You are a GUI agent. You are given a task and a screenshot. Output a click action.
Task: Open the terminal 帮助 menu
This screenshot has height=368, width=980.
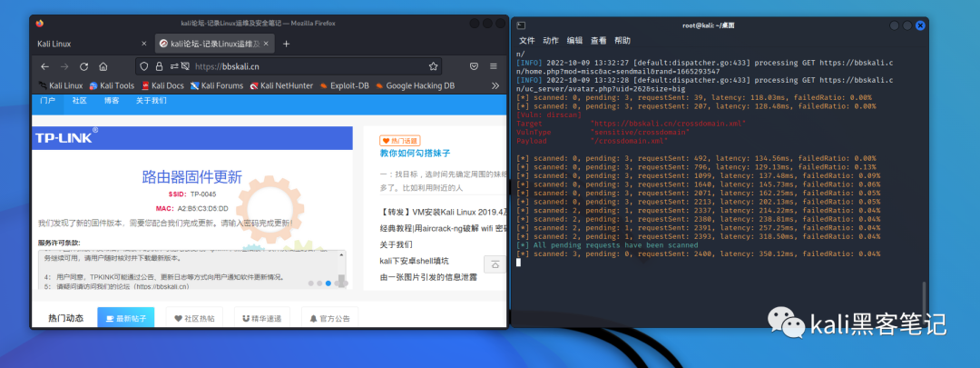(622, 41)
